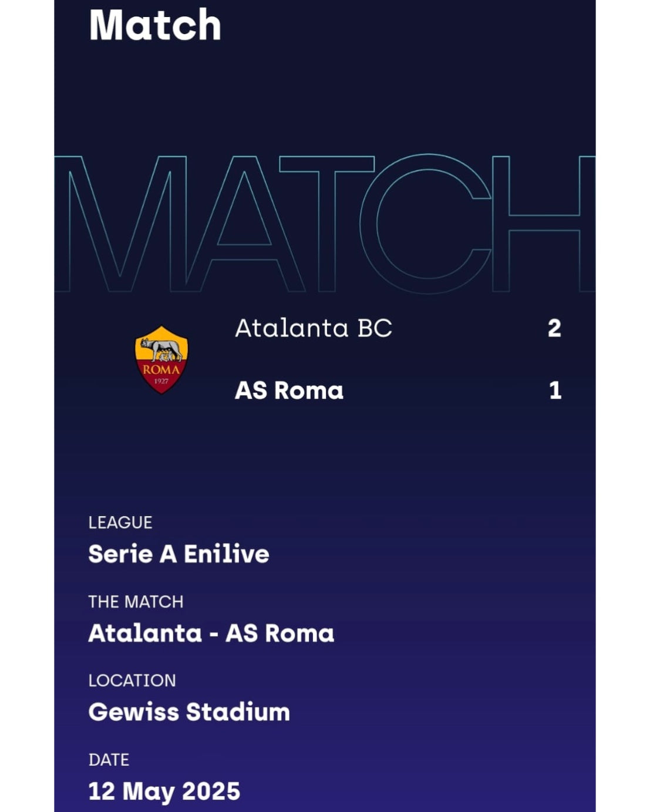Click the LEAGUE field label
Image resolution: width=650 pixels, height=812 pixels.
pyautogui.click(x=120, y=523)
